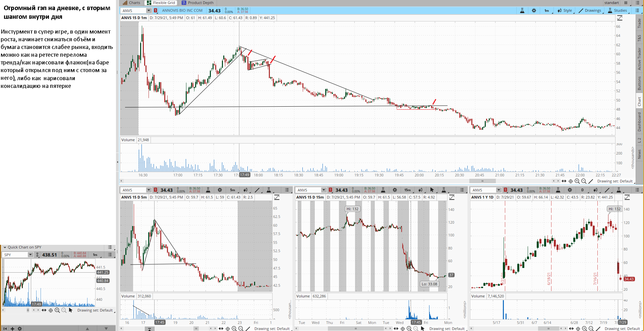644x331 pixels.
Task: Click the zoom out magnifier under main chart
Action: (584, 181)
